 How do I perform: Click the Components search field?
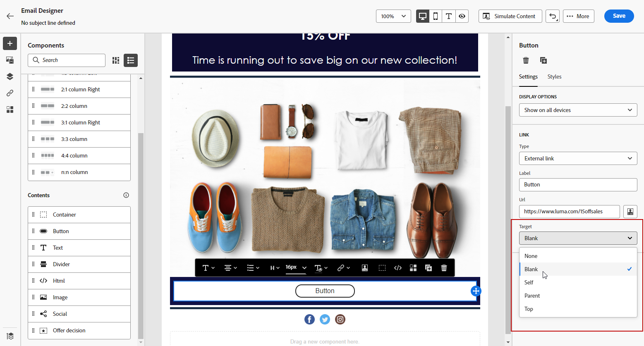pos(67,60)
